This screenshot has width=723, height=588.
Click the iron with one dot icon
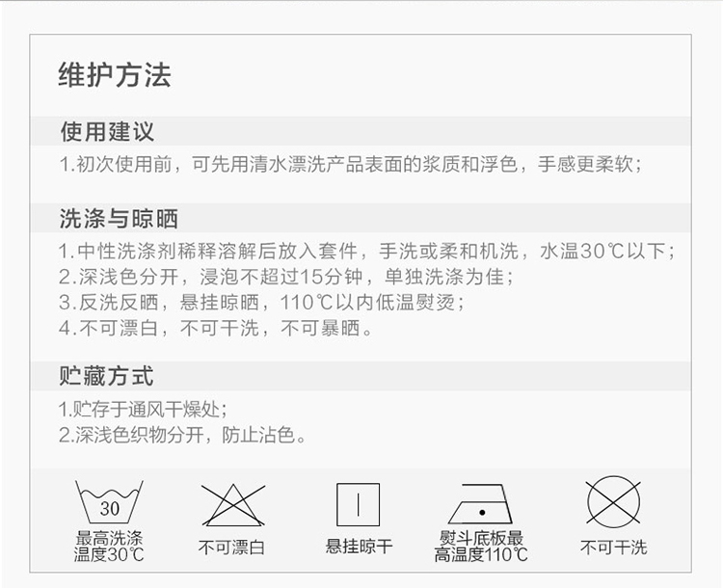480,503
